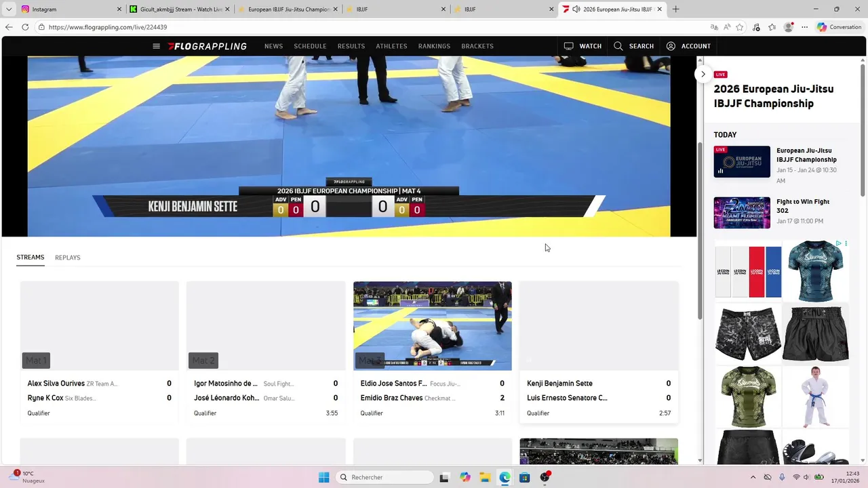
Task: Open the weather widget showing 10°C
Action: click(28, 477)
